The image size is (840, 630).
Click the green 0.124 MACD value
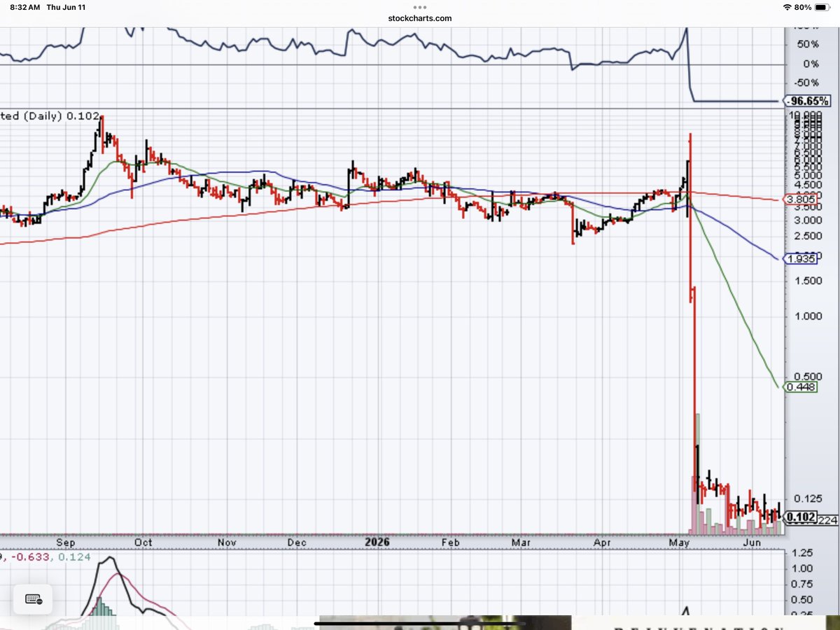[73, 556]
